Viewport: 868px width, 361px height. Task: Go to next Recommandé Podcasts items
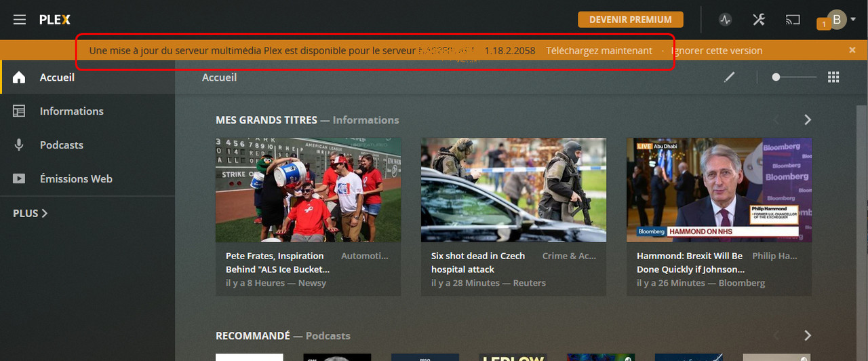[808, 336]
